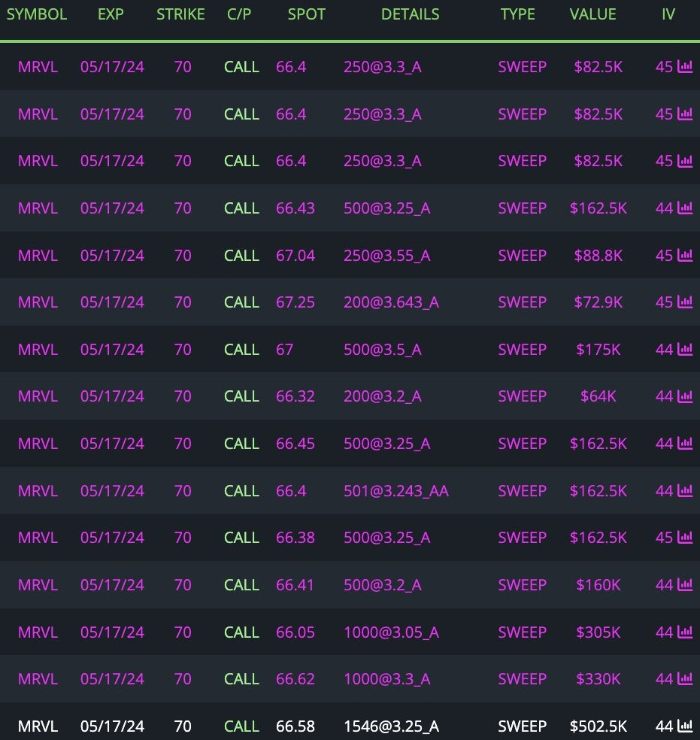Click the $64K value cell

point(598,396)
